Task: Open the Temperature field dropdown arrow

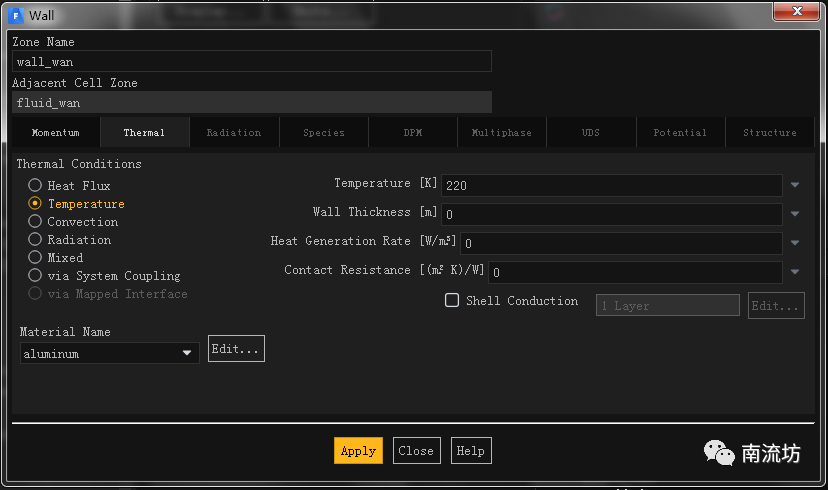Action: 795,185
